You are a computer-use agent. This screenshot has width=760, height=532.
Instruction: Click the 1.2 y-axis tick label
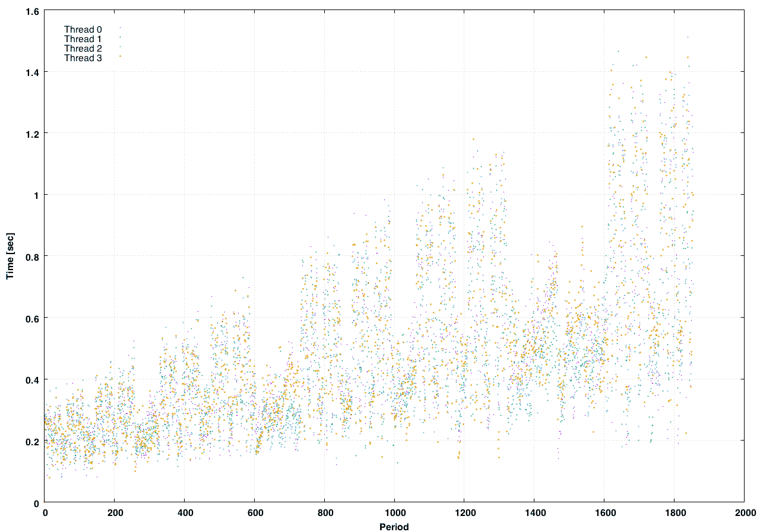tap(31, 133)
